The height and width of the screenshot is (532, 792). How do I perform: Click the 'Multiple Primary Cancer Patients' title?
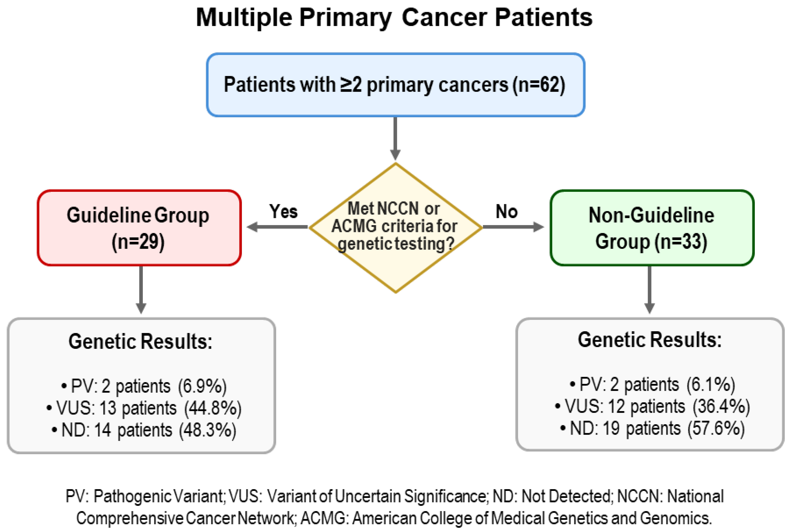[x=394, y=18]
